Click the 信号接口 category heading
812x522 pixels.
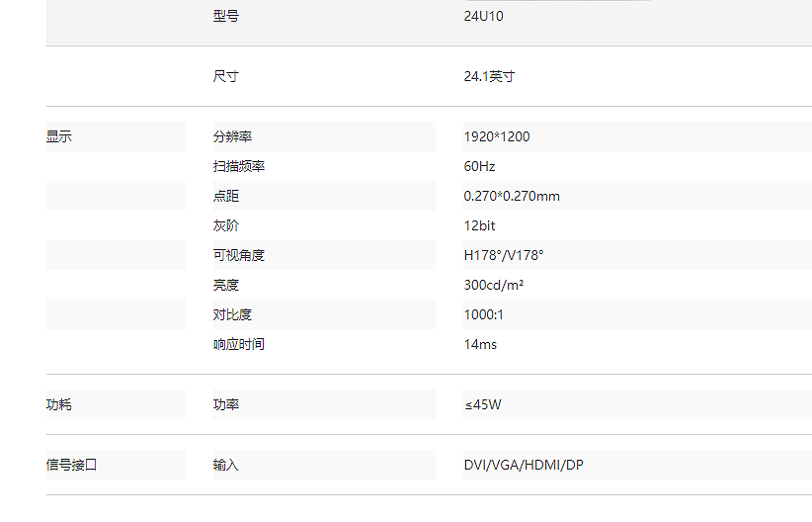pos(71,465)
